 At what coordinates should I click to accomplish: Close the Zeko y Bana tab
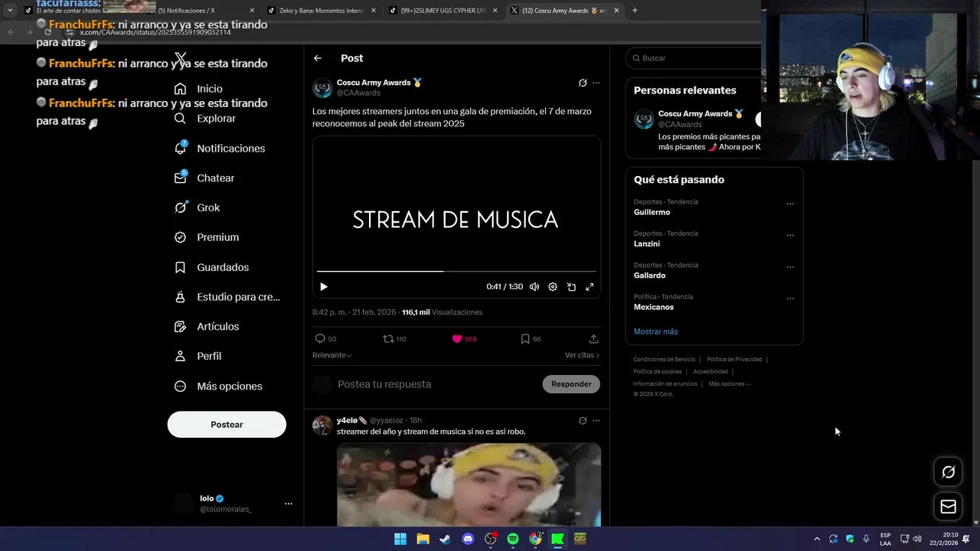[373, 11]
